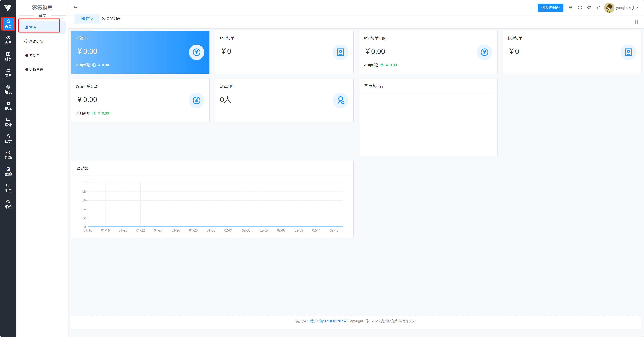The height and width of the screenshot is (337, 644).
Task: Click the theme/clear cache icon
Action: (589, 8)
